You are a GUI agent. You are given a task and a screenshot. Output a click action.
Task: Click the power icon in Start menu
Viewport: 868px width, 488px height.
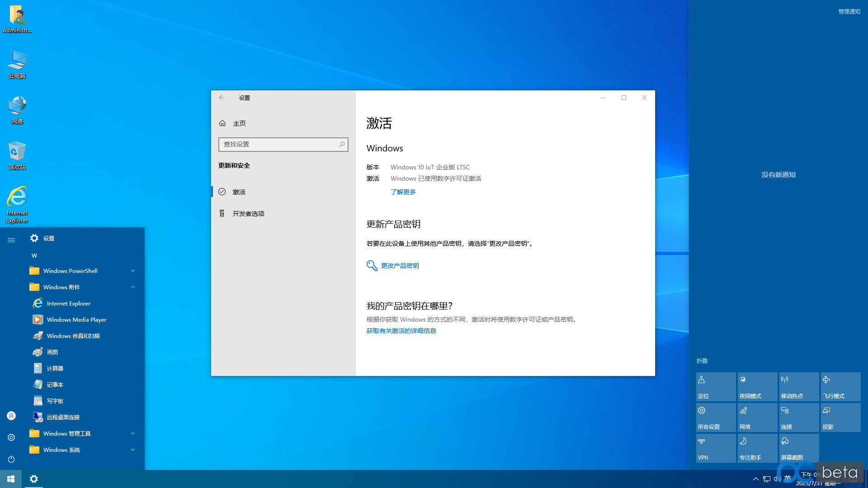tap(11, 459)
